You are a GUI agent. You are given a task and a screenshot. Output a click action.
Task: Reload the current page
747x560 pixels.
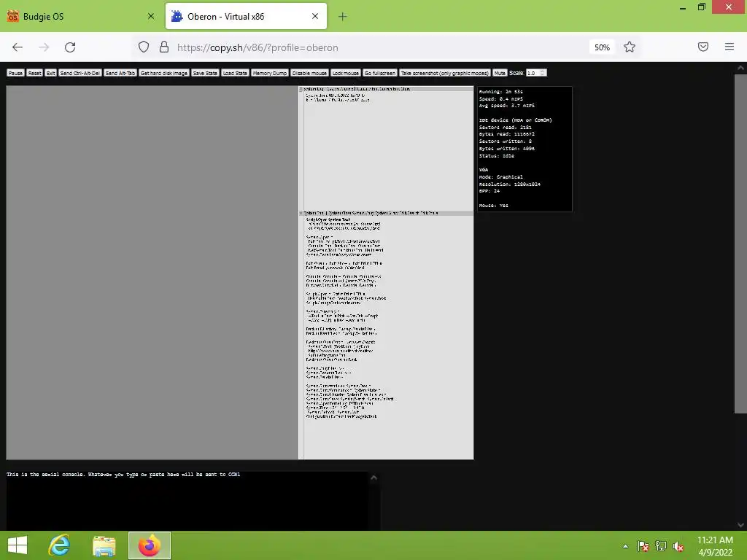pyautogui.click(x=70, y=47)
